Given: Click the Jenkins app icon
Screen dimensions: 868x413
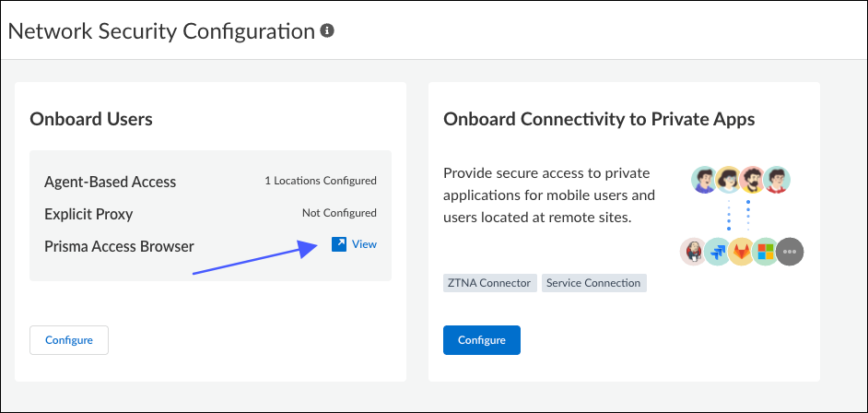Looking at the screenshot, I should pyautogui.click(x=693, y=252).
